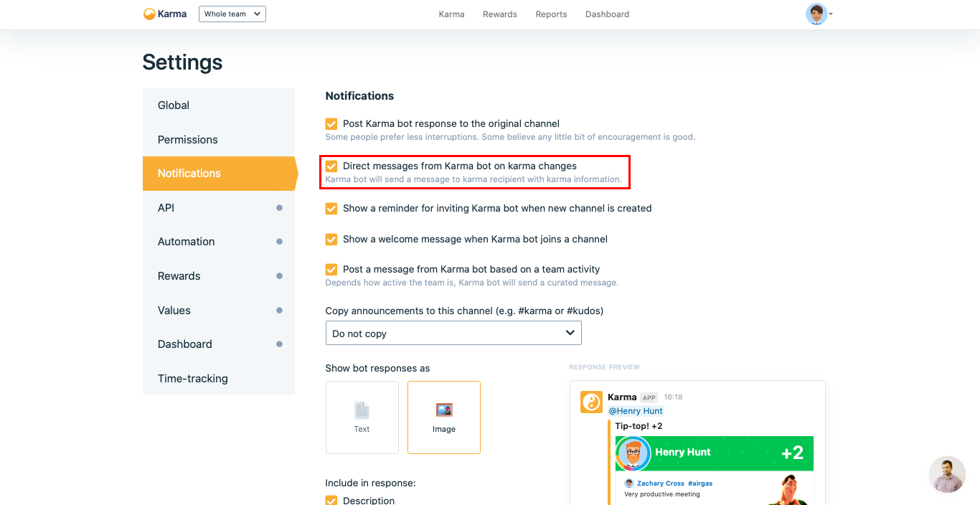
Task: Click the #airgas channel tag
Action: click(x=700, y=483)
